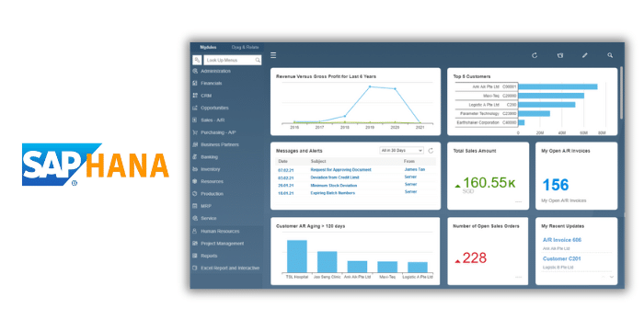Click the hamburger menu icon

[273, 55]
